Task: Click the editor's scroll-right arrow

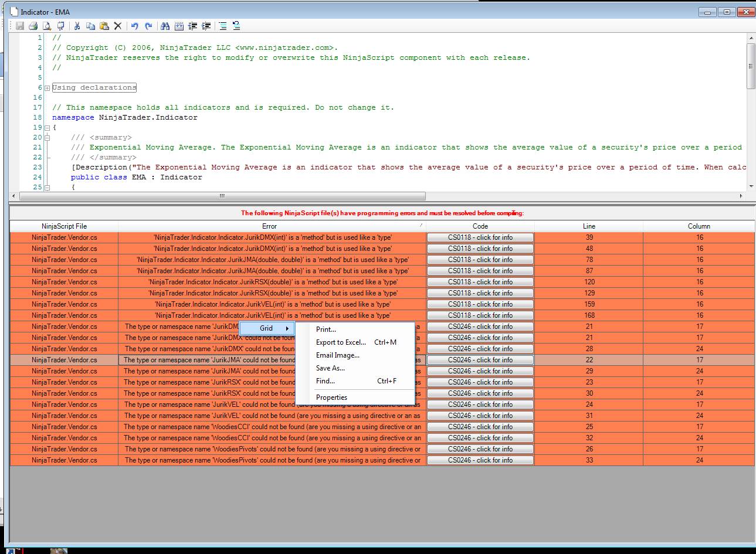Action: [741, 196]
